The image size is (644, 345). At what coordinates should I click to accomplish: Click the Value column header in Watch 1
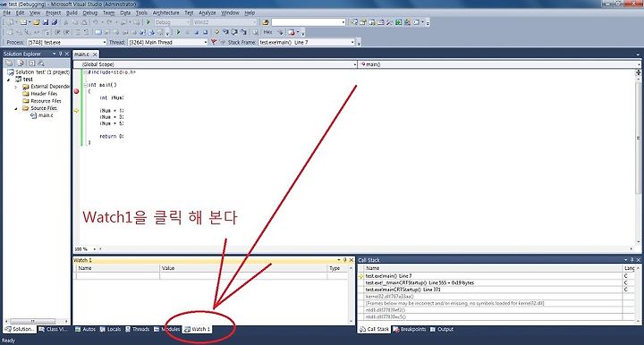(x=243, y=268)
